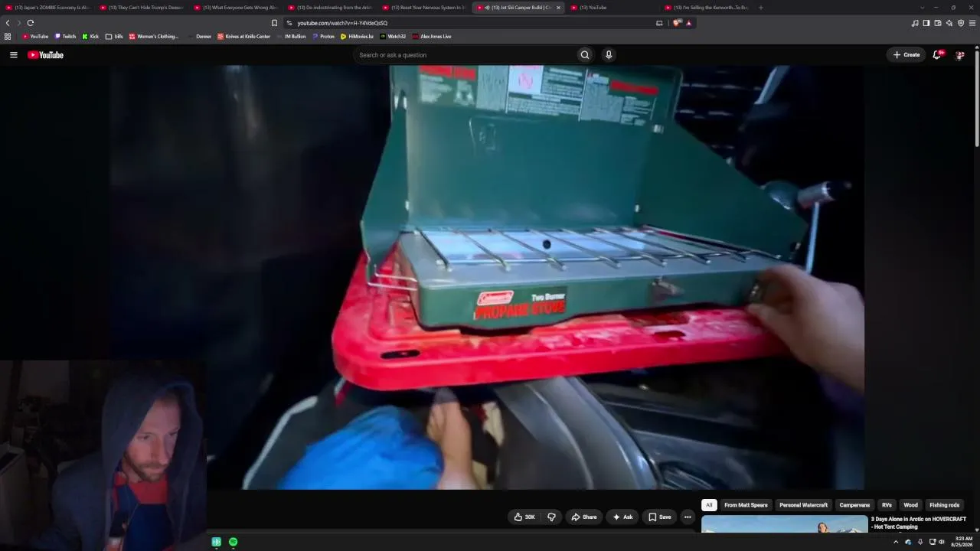Click the browser address bar URL
The image size is (980, 551).
[342, 23]
